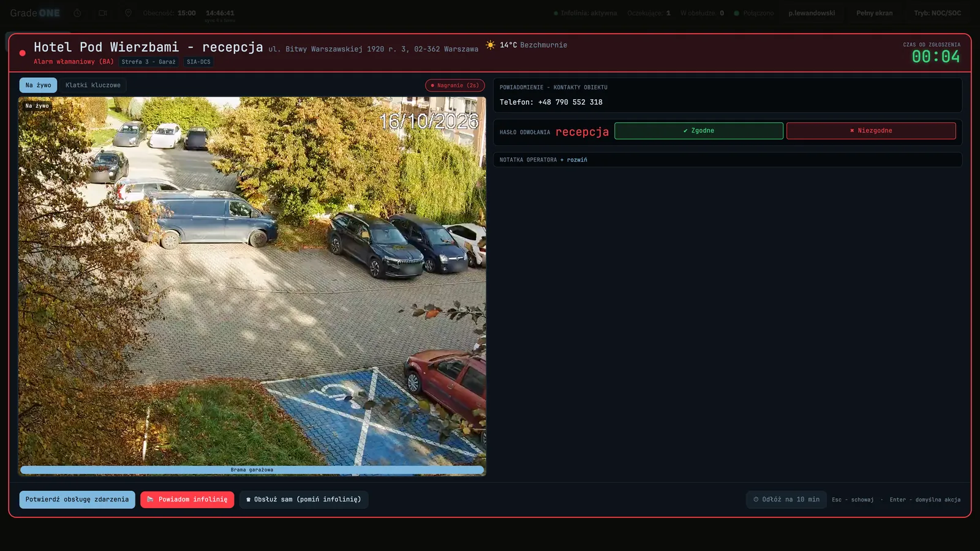Click the red Powiadom infolinię button
980x551 pixels.
pyautogui.click(x=187, y=500)
